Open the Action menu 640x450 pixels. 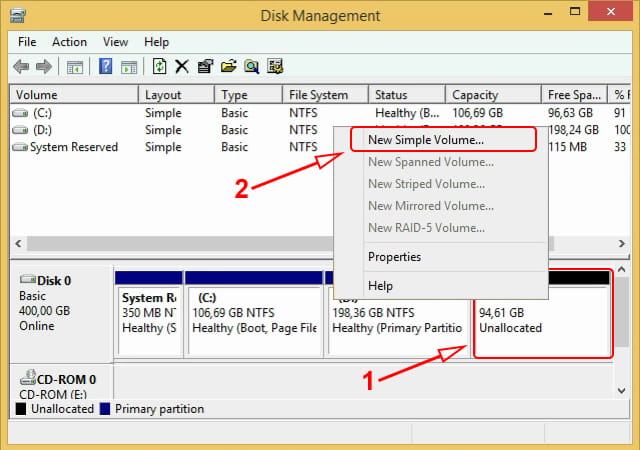coord(69,42)
